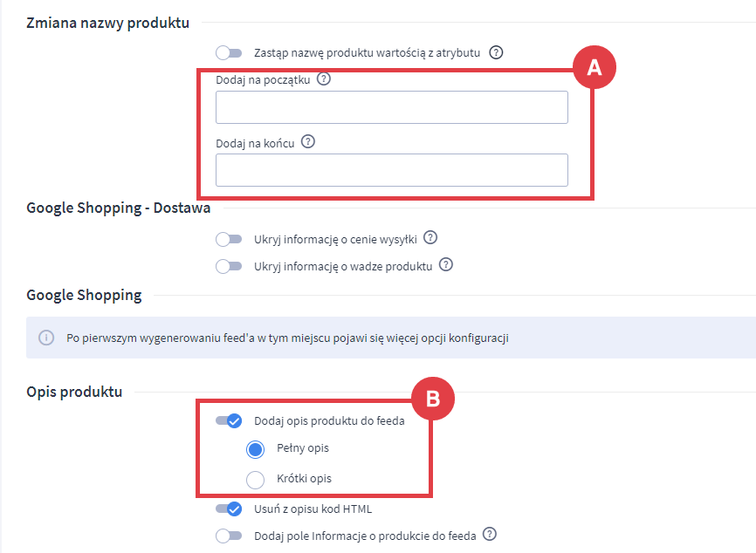Click the red A annotation badge

(594, 68)
